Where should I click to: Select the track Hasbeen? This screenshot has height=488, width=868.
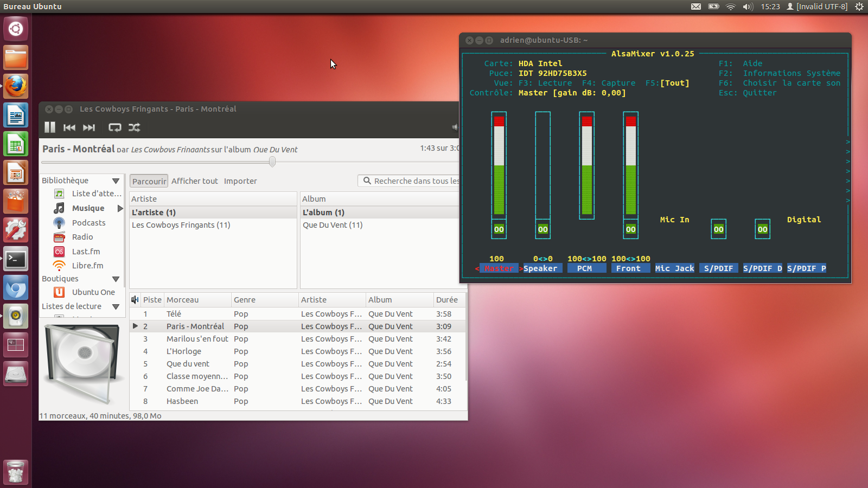pos(297,401)
